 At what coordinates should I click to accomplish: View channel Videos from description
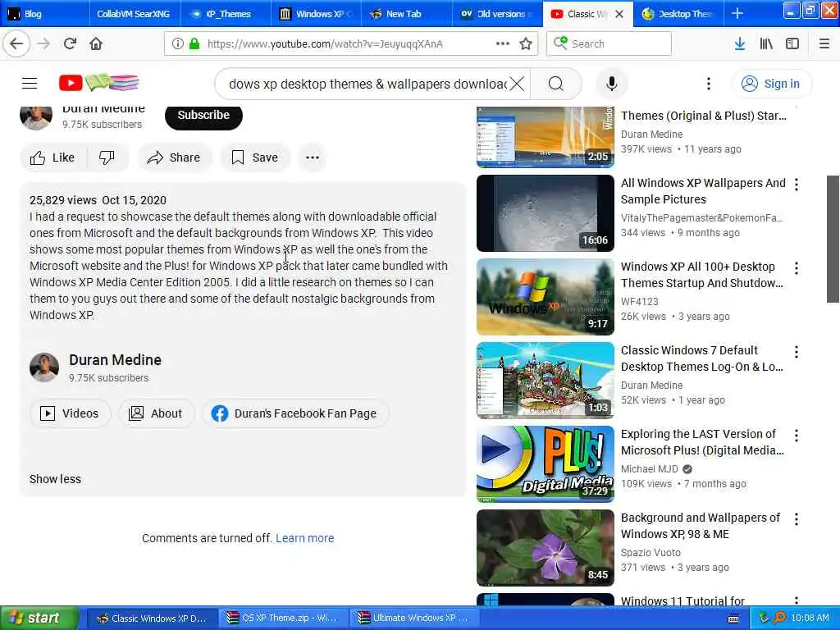[70, 413]
